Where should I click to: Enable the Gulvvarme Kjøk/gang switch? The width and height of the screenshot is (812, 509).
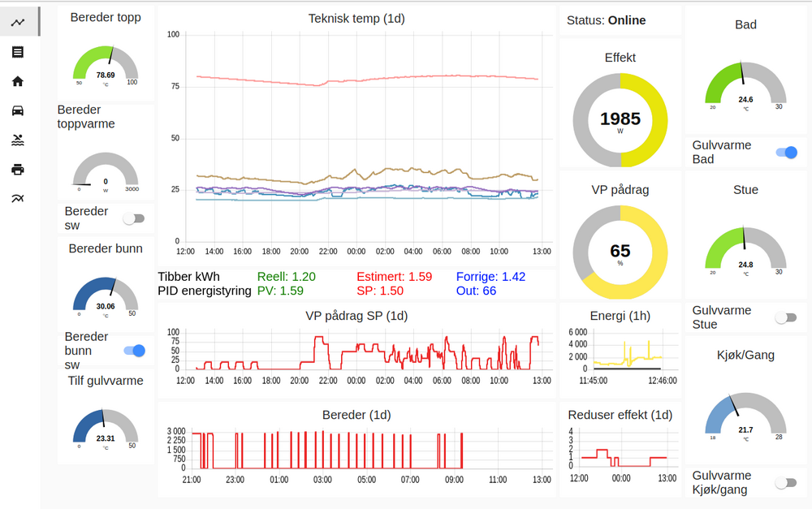786,483
